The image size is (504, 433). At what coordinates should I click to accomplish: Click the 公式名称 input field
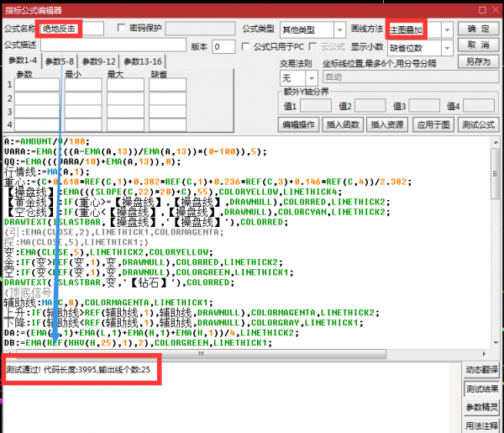(72, 29)
